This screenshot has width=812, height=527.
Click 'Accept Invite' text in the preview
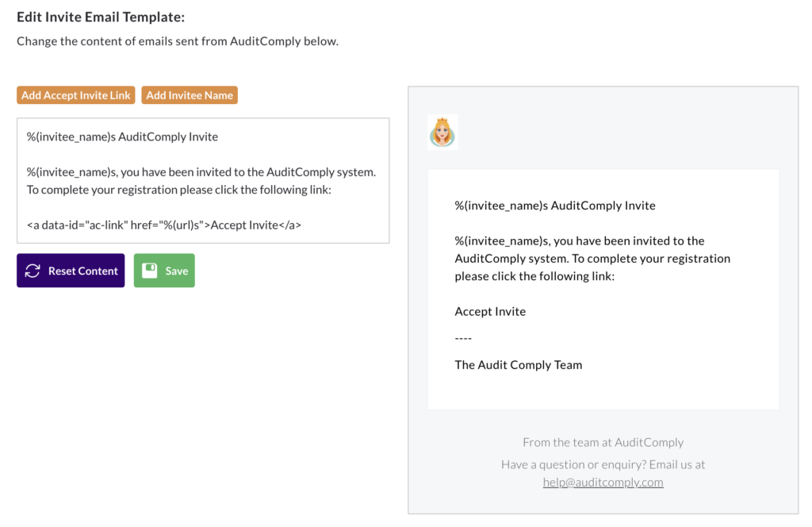click(490, 311)
